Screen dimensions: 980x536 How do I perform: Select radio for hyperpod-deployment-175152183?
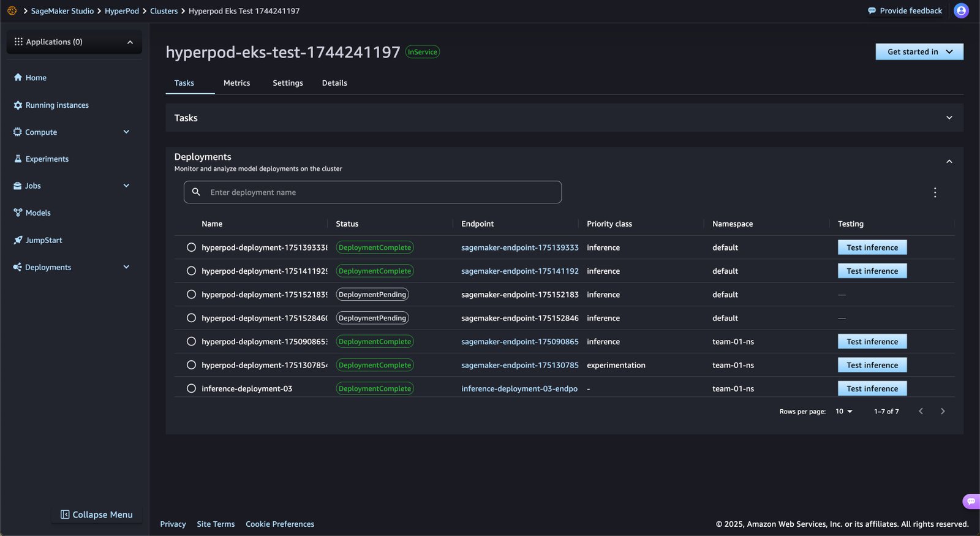tap(191, 295)
